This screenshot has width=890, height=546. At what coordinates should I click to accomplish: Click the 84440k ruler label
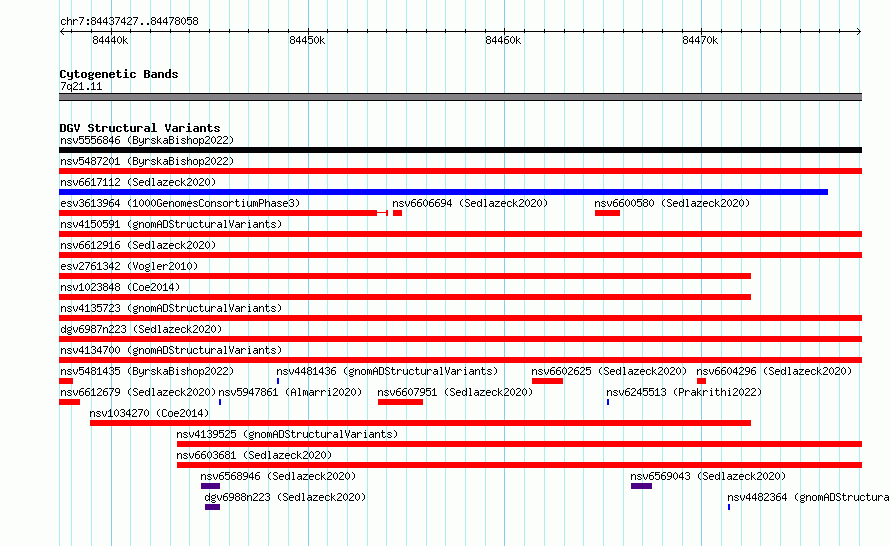coord(110,40)
